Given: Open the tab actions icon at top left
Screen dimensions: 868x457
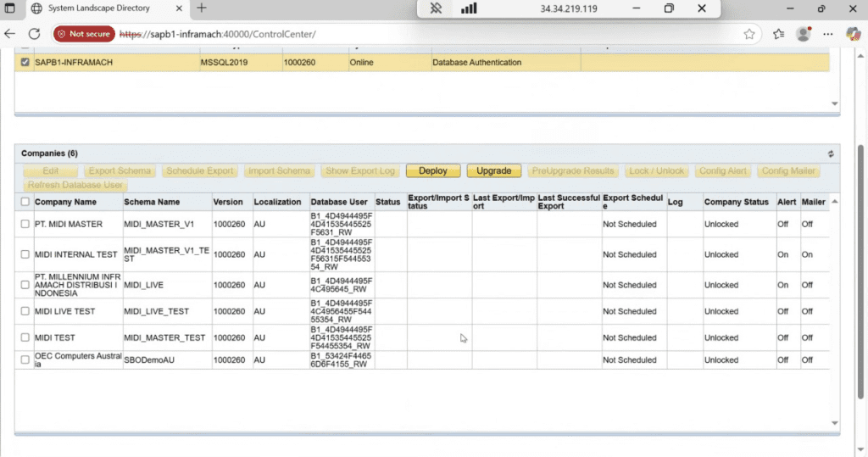Looking at the screenshot, I should [11, 8].
